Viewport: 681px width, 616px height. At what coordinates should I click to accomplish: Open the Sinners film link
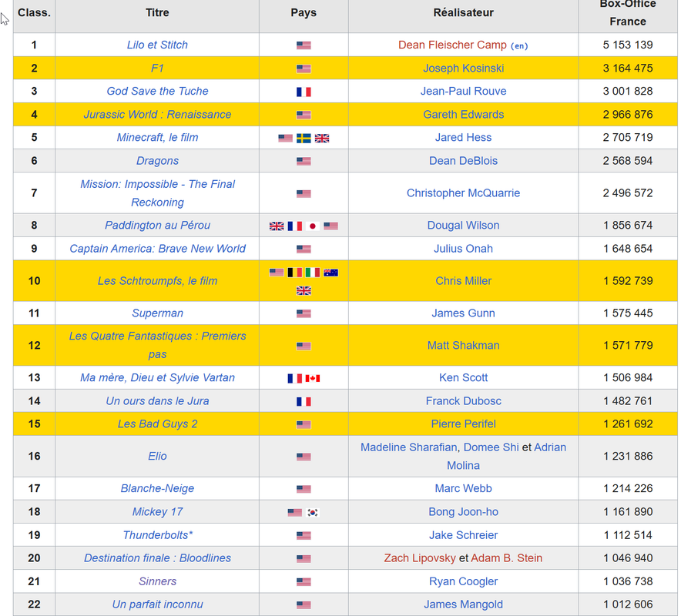157,581
